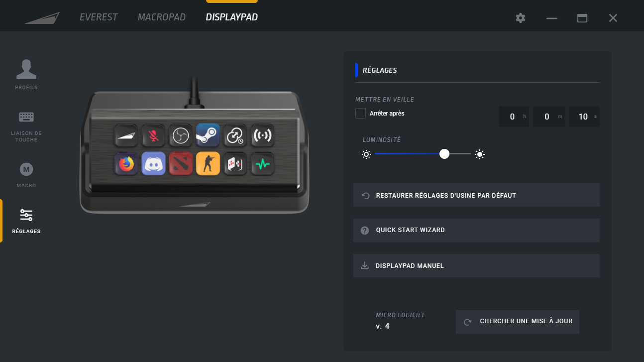644x362 pixels.
Task: Open the gear settings icon in title bar
Action: [520, 18]
